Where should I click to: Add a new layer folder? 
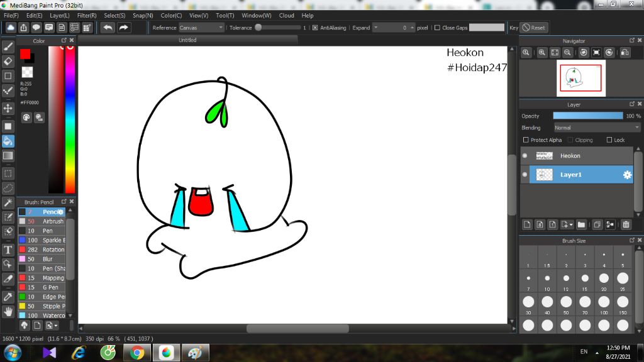581,224
